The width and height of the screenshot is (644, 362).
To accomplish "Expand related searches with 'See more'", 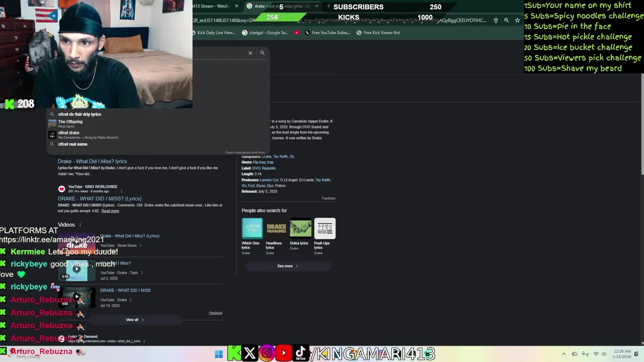I will (x=288, y=266).
